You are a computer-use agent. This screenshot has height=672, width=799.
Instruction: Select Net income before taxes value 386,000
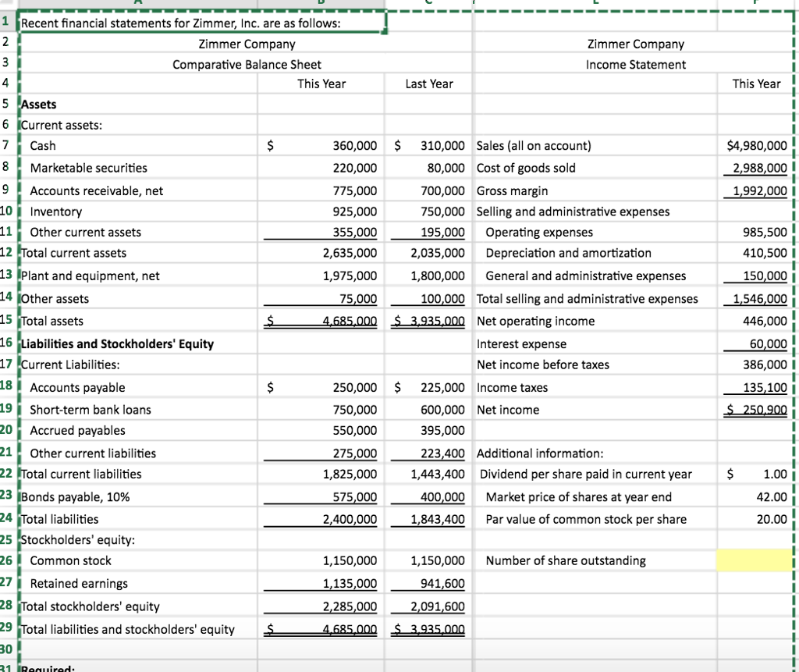(765, 364)
